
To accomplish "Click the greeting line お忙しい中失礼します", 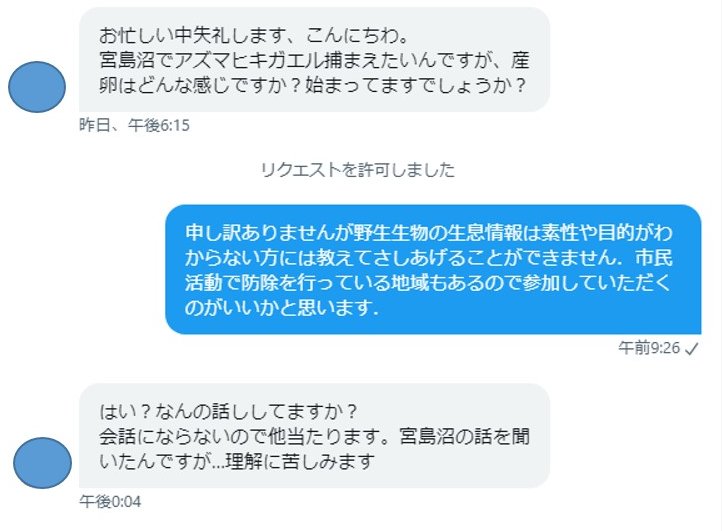I will [254, 35].
